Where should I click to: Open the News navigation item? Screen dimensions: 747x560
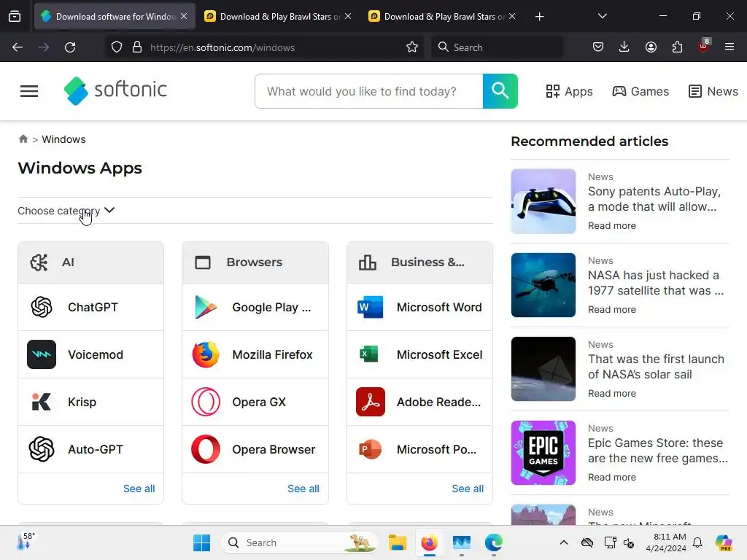click(713, 91)
